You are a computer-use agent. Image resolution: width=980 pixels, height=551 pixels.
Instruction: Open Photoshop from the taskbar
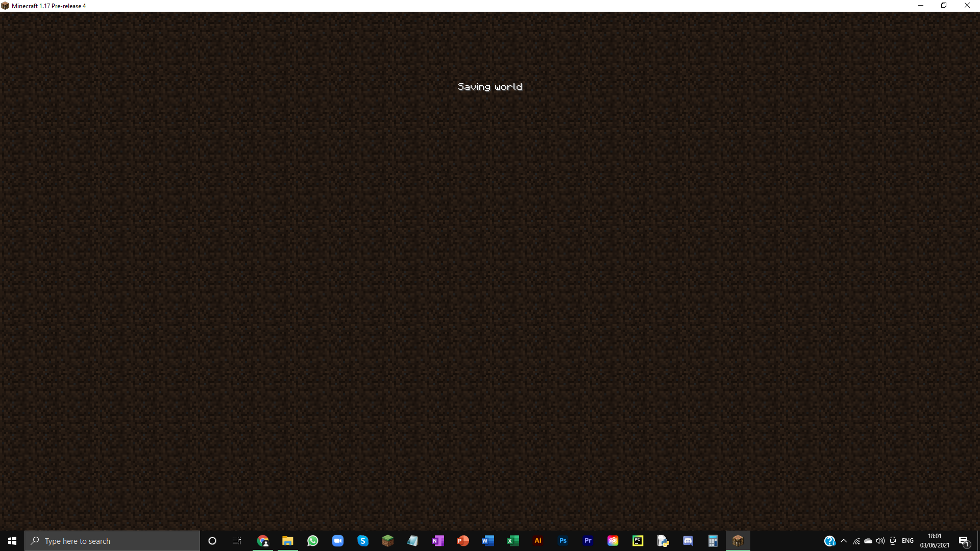[x=563, y=541]
